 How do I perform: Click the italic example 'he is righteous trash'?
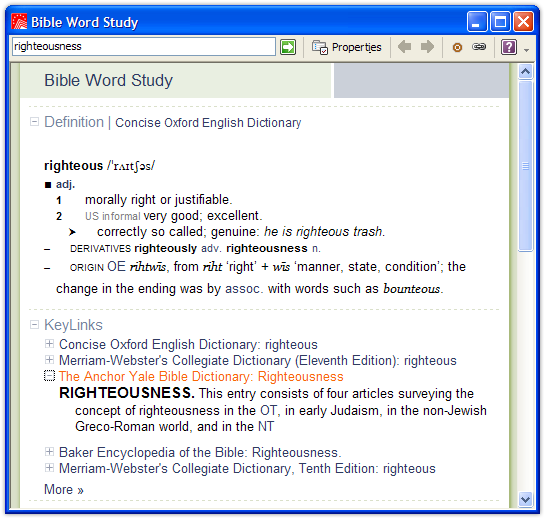(x=323, y=232)
